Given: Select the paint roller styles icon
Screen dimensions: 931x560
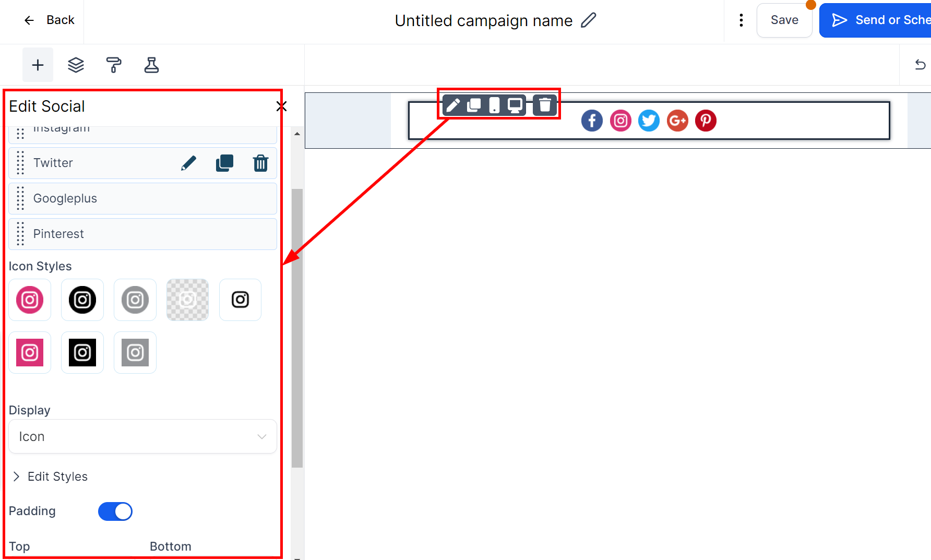Looking at the screenshot, I should (x=114, y=65).
